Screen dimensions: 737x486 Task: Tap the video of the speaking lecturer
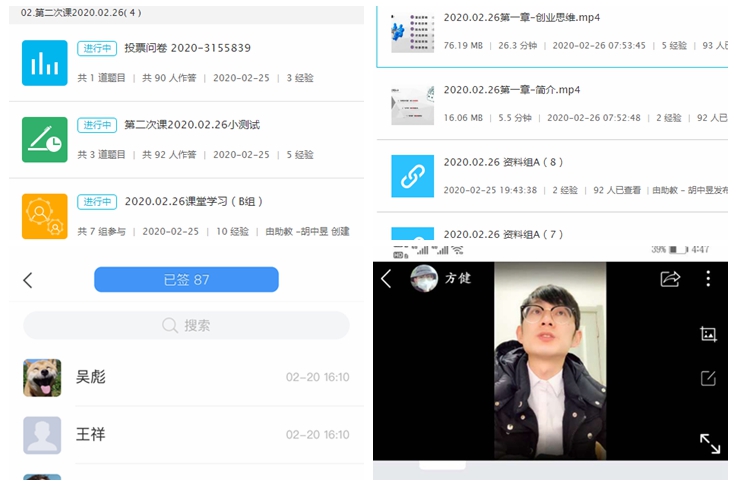[550, 361]
